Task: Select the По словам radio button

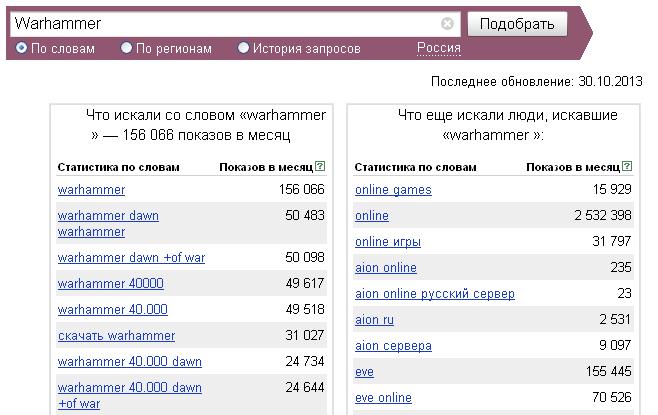Action: 21,48
